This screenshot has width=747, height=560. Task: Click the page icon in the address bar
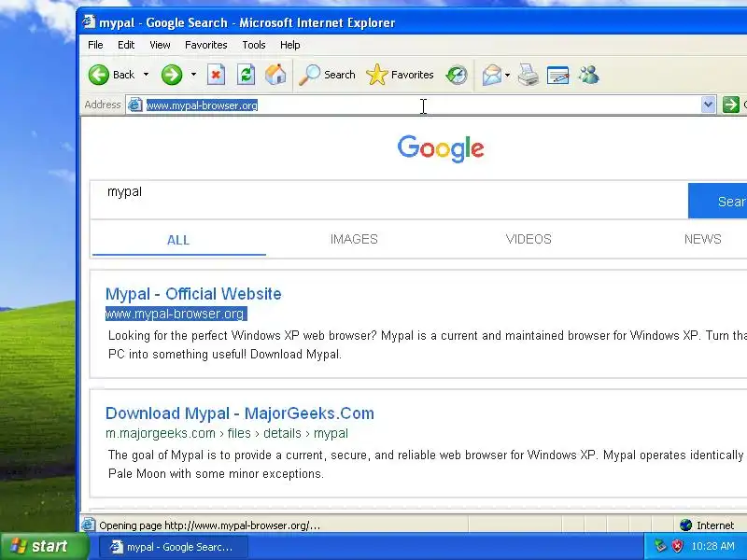(x=134, y=105)
